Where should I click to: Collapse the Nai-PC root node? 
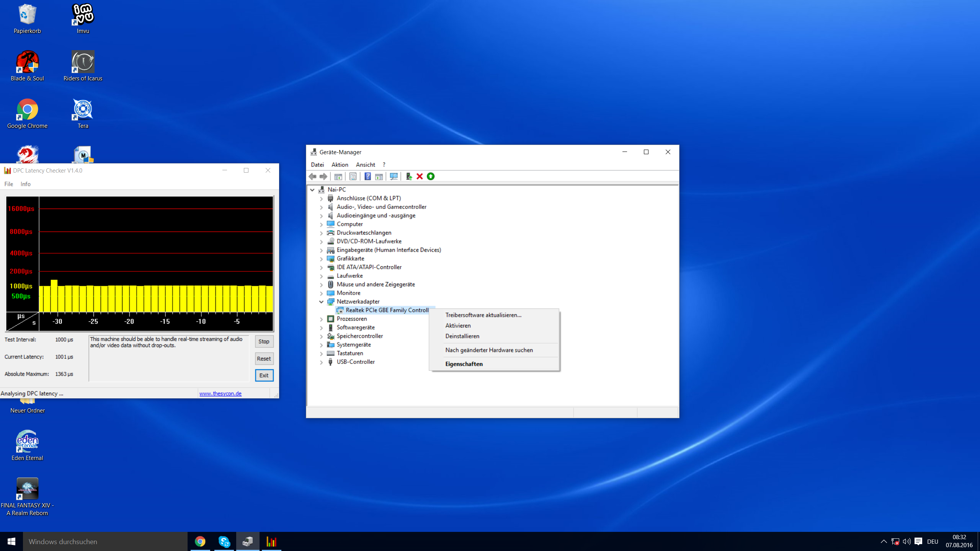click(312, 190)
